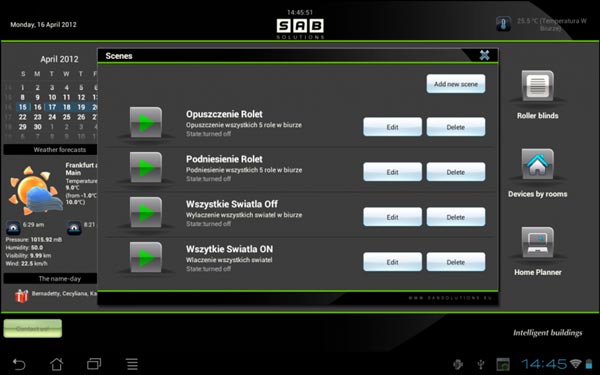Click the Pressure 1015.92 mB reading
The image size is (600, 375).
(34, 240)
